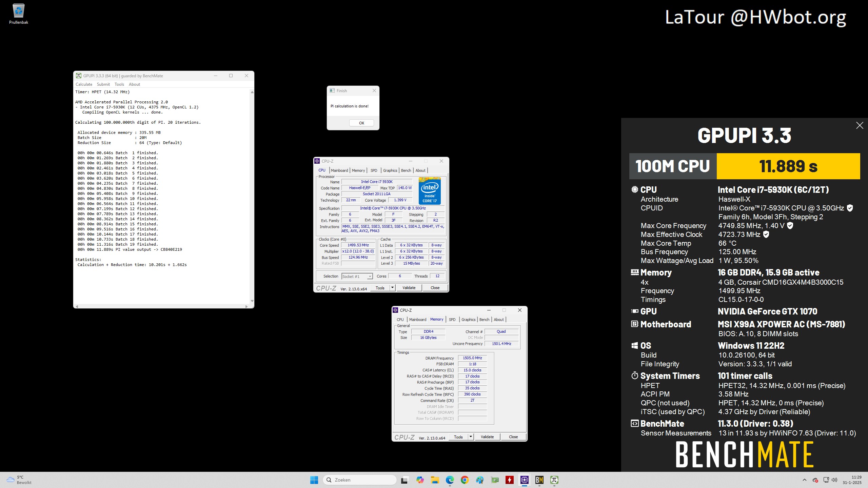The height and width of the screenshot is (488, 868).
Task: Open File Explorer from the taskbar
Action: (x=435, y=480)
